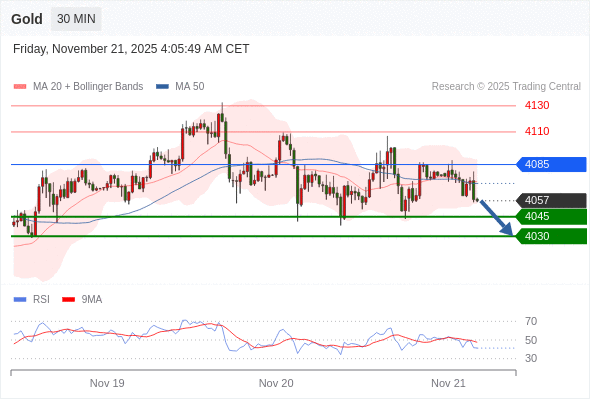This screenshot has height=400, width=590.
Task: Click the green 4030 support tag
Action: tap(551, 236)
